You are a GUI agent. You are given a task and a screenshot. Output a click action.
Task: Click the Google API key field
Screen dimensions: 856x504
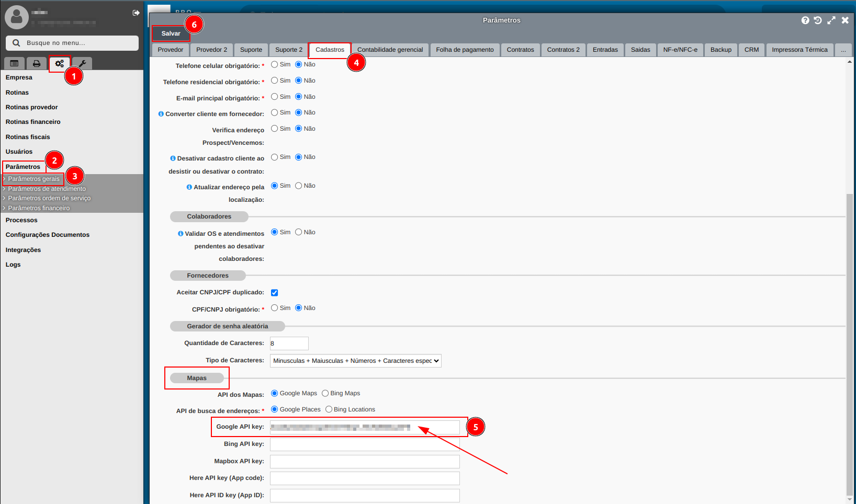[x=365, y=427]
